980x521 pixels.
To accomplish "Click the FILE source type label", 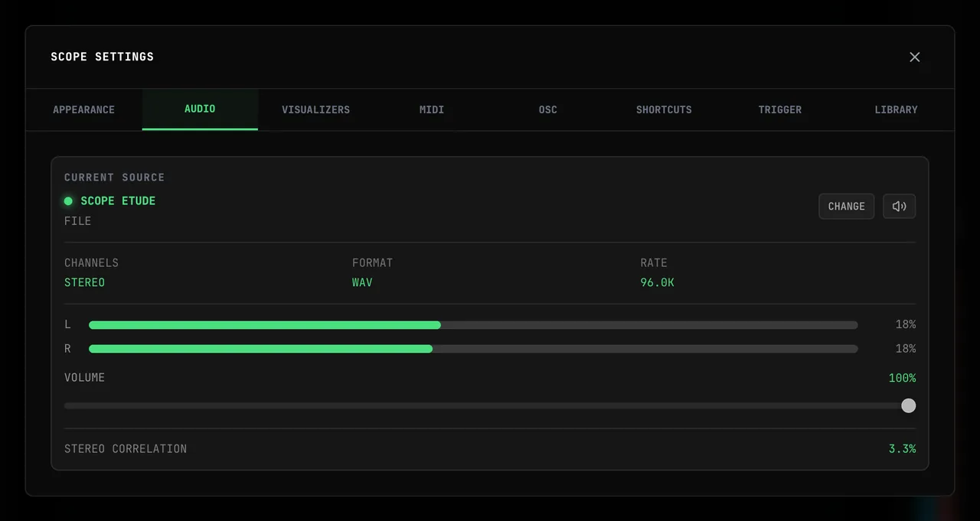I will point(77,221).
